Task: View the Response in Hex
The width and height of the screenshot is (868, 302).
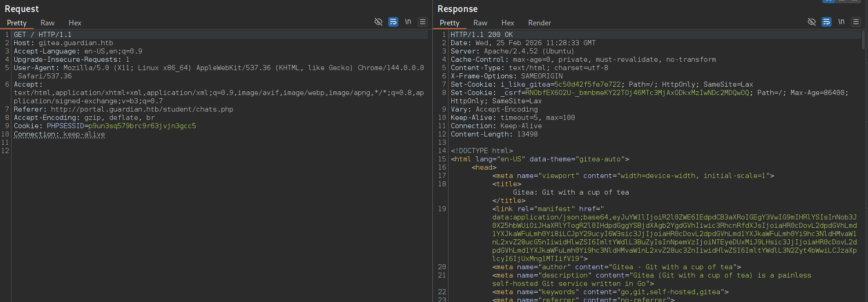Action: 507,23
